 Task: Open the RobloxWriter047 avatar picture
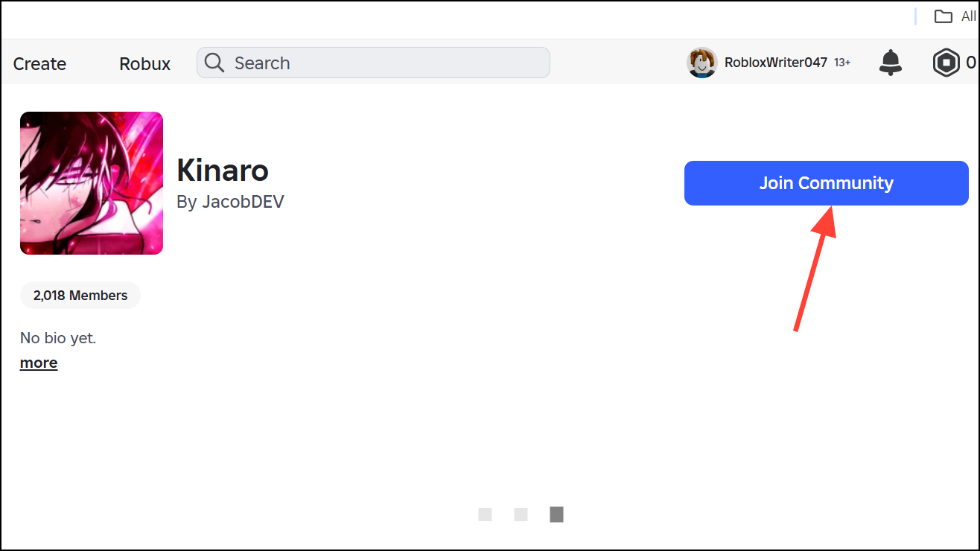tap(701, 63)
